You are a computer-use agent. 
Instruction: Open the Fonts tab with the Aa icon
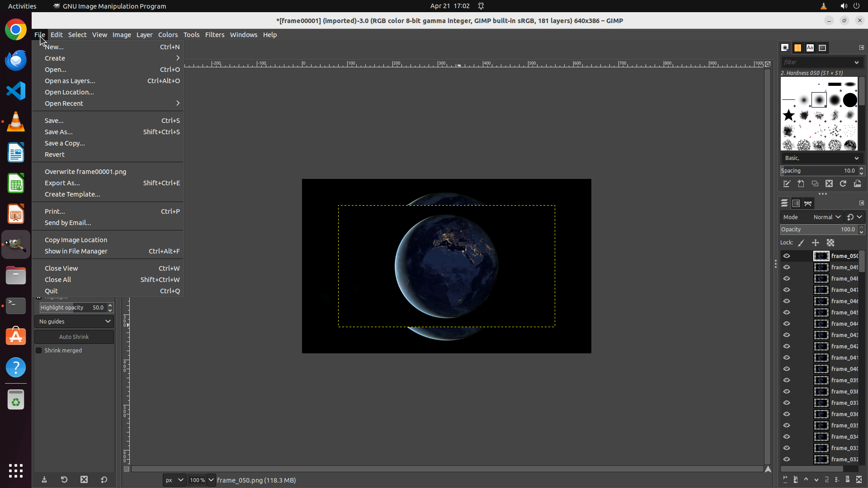click(x=810, y=48)
